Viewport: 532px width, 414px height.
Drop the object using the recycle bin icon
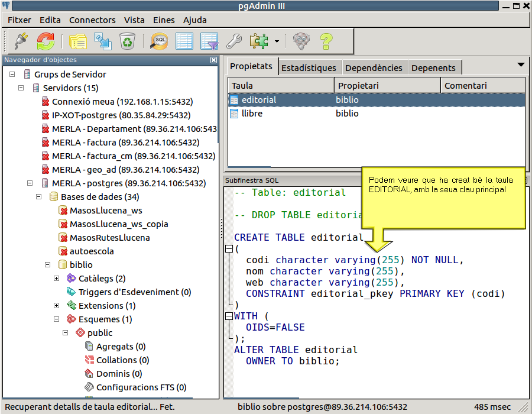pos(127,41)
